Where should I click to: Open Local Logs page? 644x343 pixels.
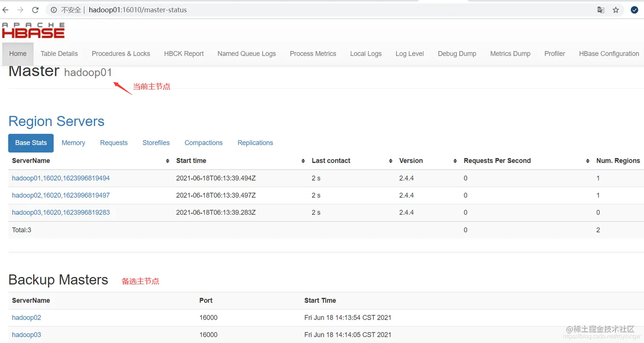click(366, 54)
